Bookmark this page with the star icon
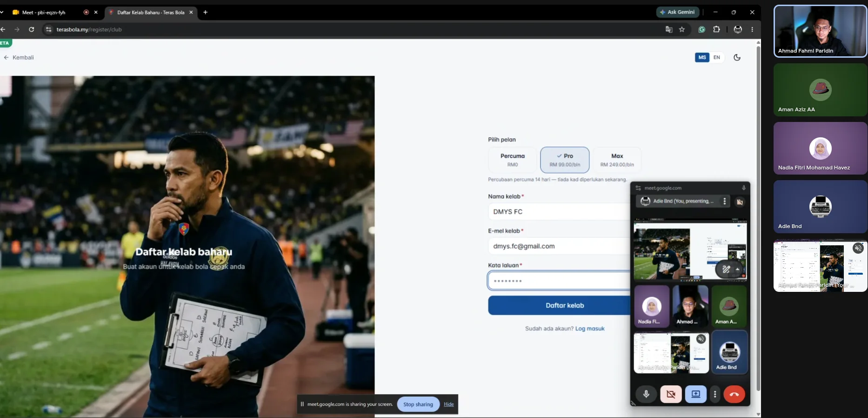The height and width of the screenshot is (418, 868). pyautogui.click(x=682, y=29)
